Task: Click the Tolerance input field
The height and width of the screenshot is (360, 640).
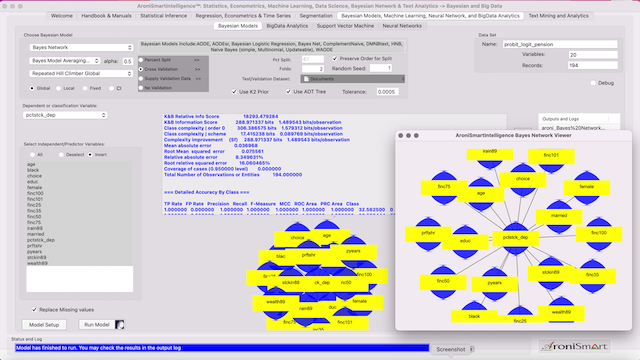Action: 387,92
